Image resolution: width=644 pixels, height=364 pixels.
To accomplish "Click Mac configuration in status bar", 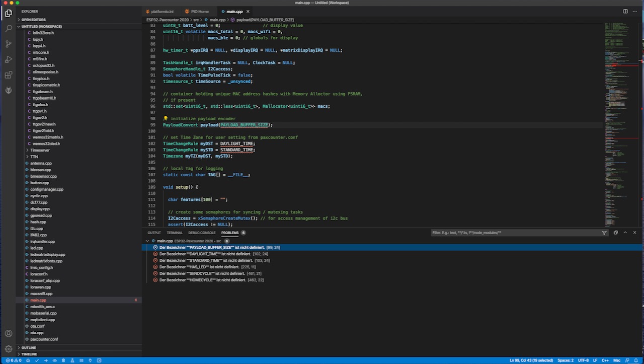I will click(x=617, y=360).
